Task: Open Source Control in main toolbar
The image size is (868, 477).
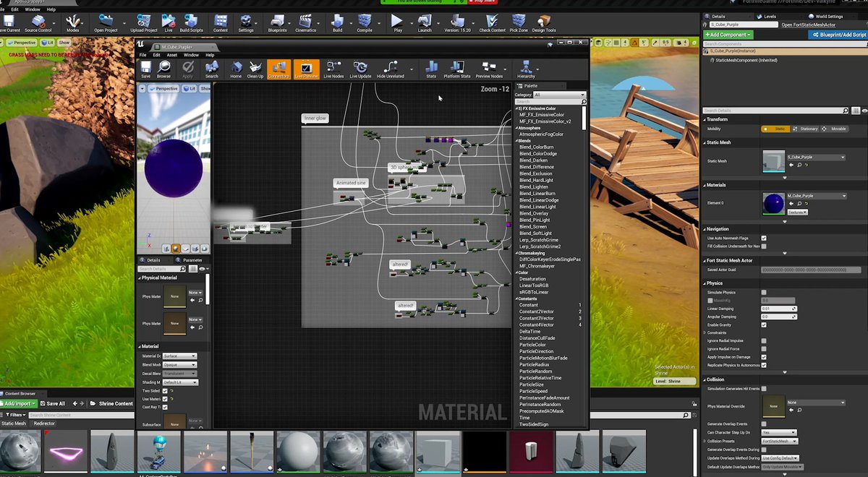Action: click(x=38, y=22)
